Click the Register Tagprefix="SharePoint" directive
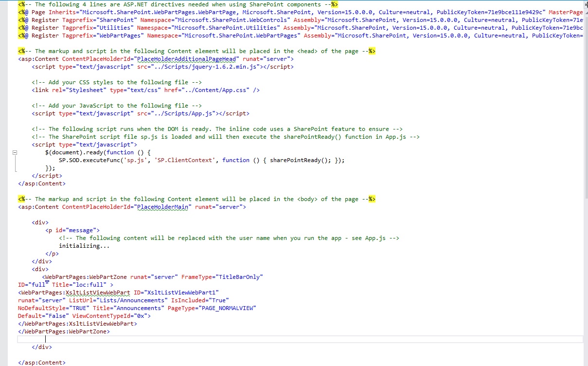 300,20
